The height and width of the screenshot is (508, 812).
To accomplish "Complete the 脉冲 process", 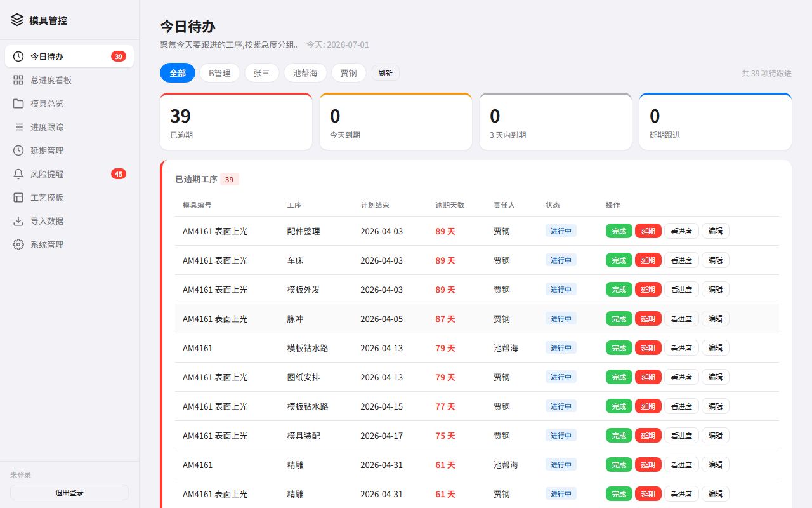I will 619,319.
